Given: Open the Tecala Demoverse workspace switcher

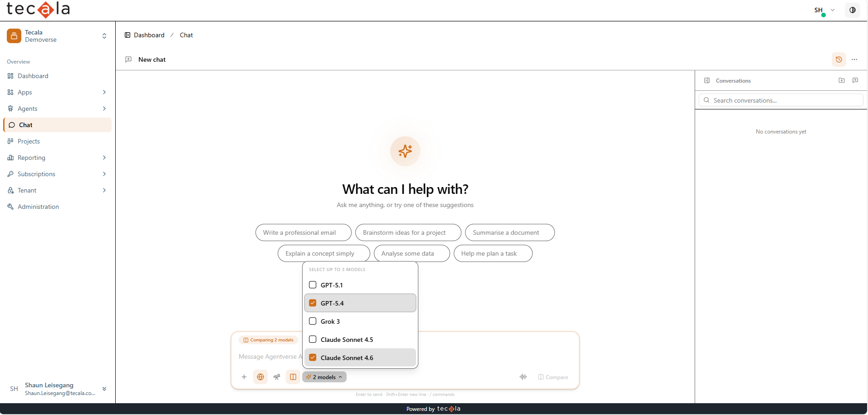Looking at the screenshot, I should click(104, 36).
